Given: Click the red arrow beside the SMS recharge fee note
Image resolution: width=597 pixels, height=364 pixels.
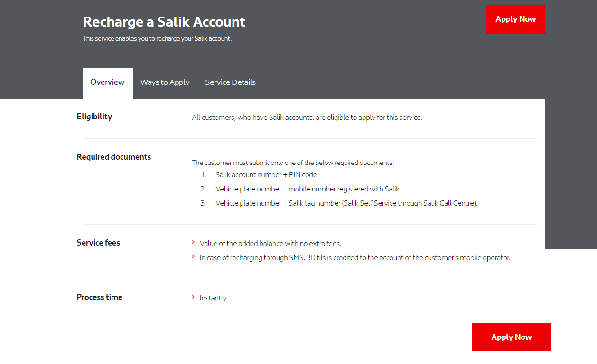Looking at the screenshot, I should 193,257.
